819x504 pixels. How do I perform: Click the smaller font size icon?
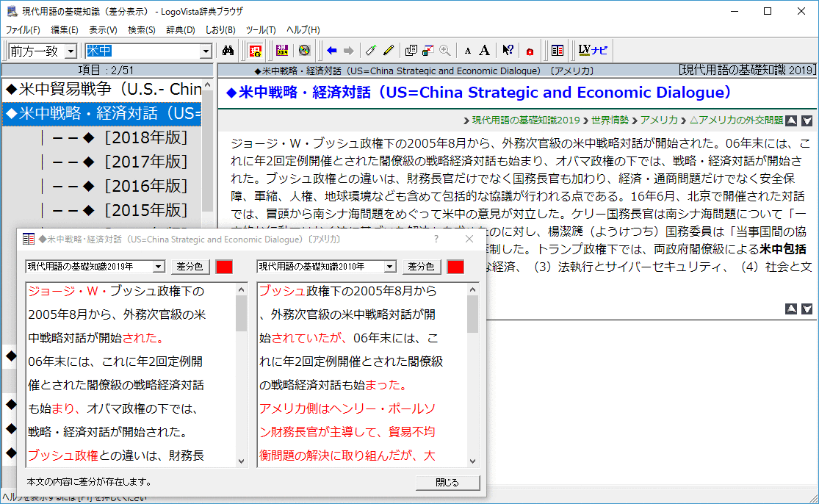point(468,51)
